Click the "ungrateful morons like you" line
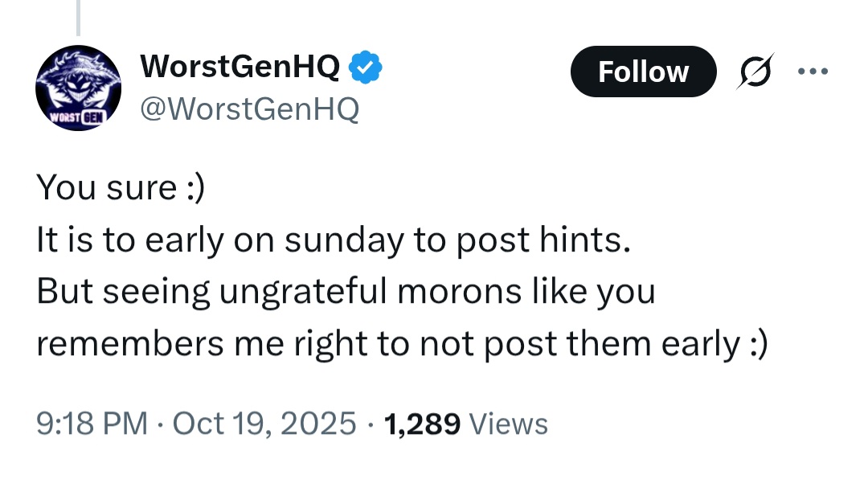This screenshot has width=868, height=479. pyautogui.click(x=346, y=292)
